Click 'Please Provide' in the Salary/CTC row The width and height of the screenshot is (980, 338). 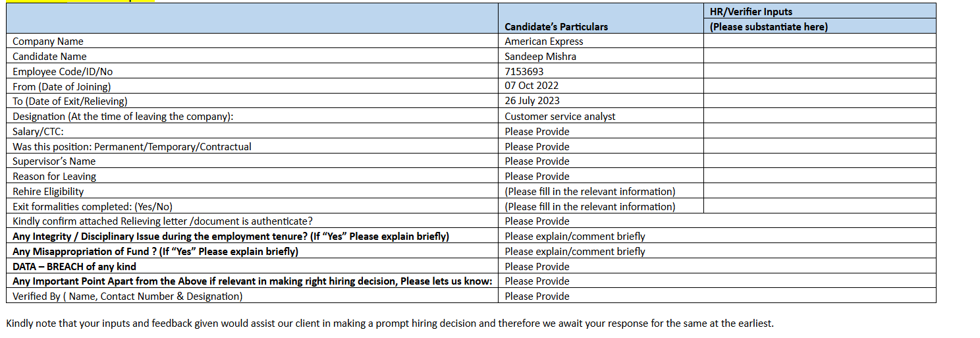pos(537,131)
